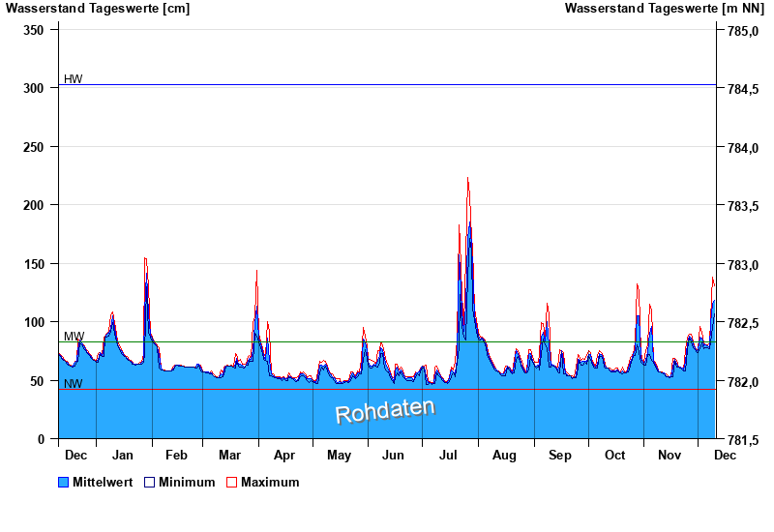Click the NW low-water line label
774x532 pixels.
tap(74, 384)
